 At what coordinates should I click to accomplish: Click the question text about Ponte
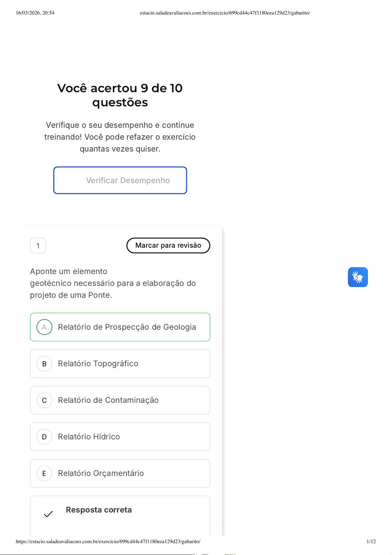[113, 283]
